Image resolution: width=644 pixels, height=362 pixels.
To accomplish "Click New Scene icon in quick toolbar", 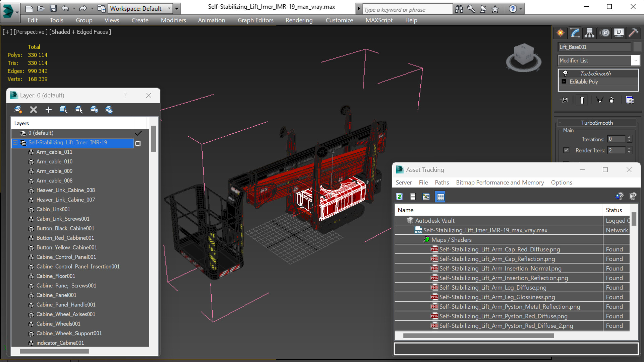I will [29, 8].
